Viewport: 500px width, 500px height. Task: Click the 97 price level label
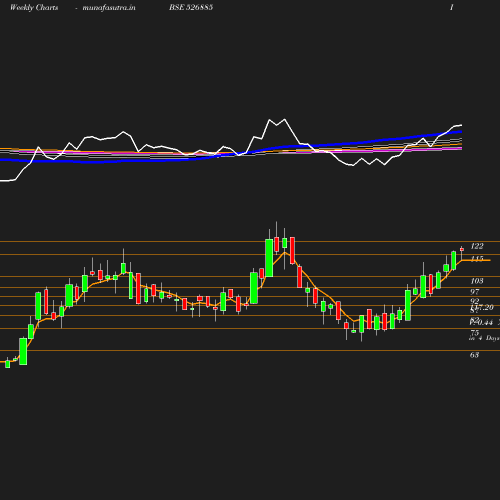point(475,292)
